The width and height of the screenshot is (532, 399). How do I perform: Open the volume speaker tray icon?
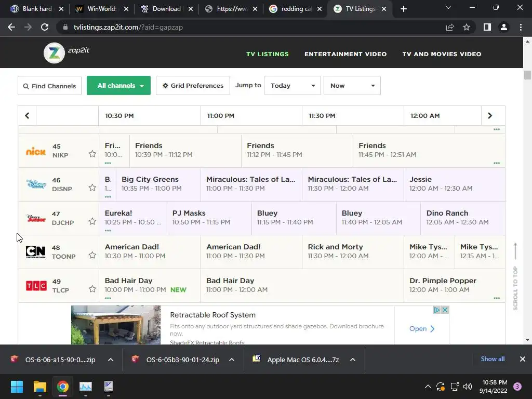click(x=468, y=387)
